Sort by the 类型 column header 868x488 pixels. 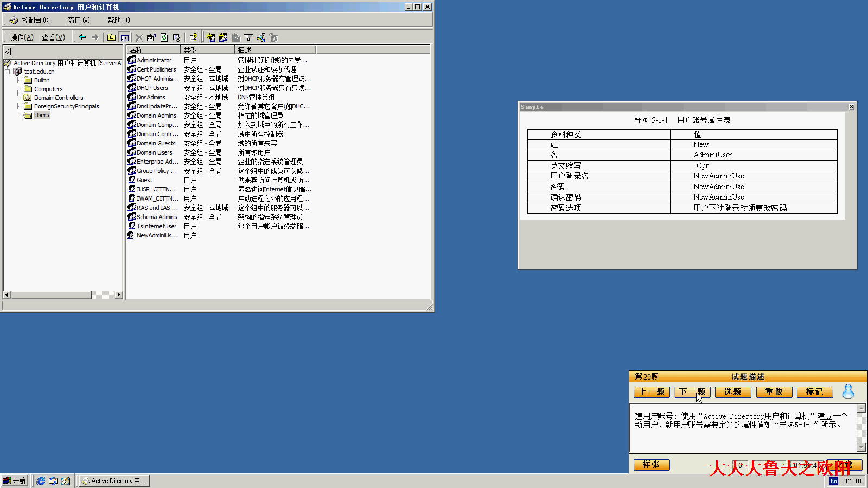[208, 50]
